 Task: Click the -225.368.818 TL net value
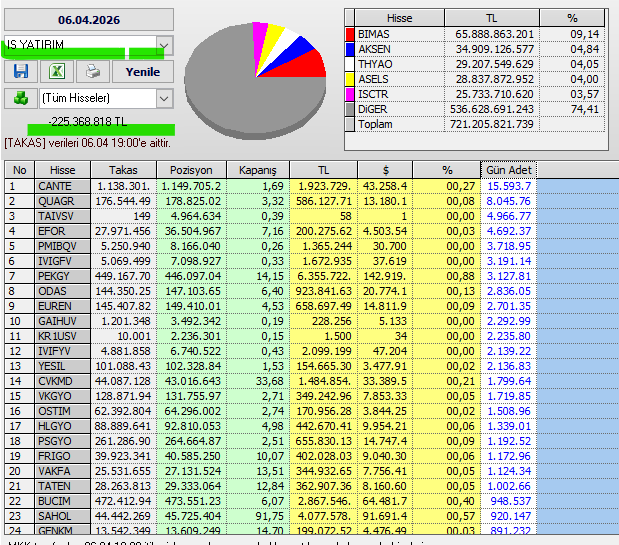88,122
